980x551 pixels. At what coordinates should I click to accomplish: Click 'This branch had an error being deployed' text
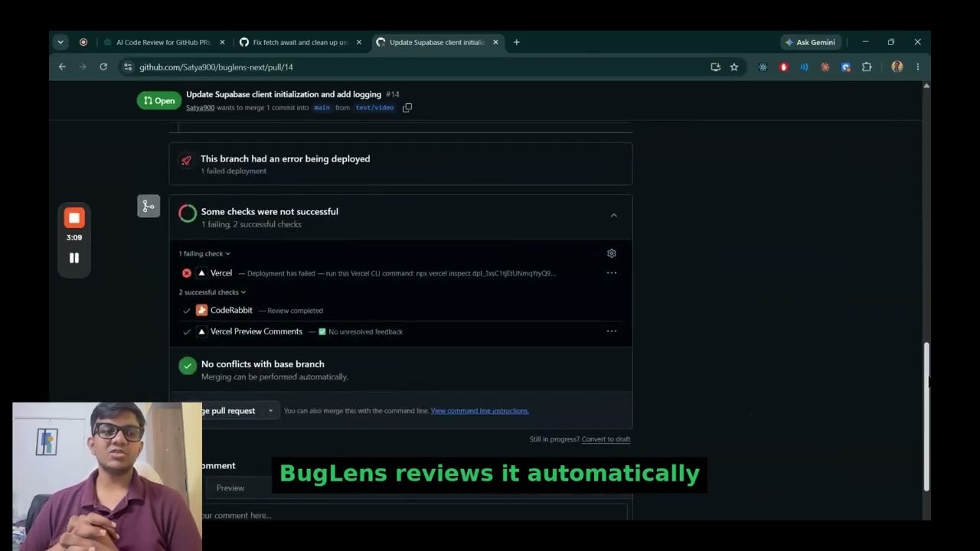click(x=285, y=158)
